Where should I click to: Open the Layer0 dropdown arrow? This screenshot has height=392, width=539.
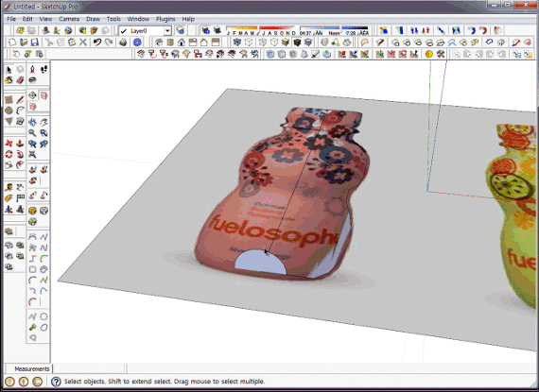click(x=167, y=31)
